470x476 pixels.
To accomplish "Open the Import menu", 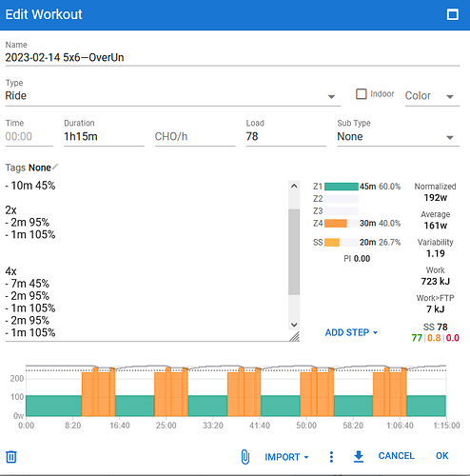I will click(286, 457).
